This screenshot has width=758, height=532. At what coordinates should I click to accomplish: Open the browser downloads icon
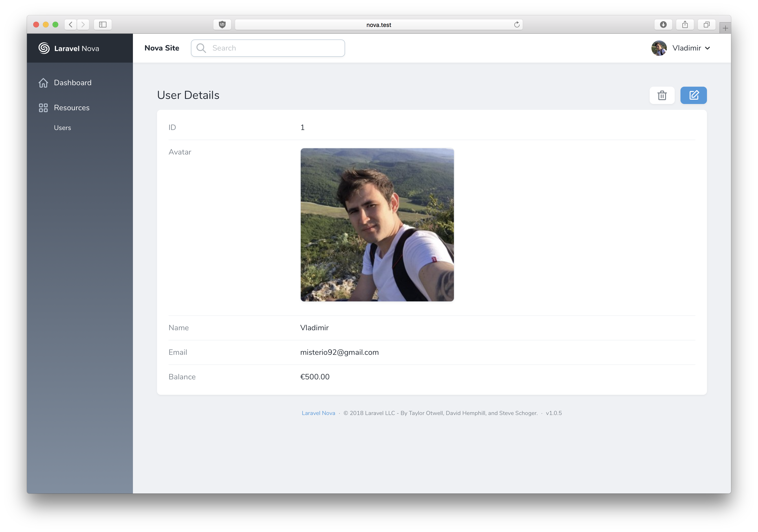point(663,24)
